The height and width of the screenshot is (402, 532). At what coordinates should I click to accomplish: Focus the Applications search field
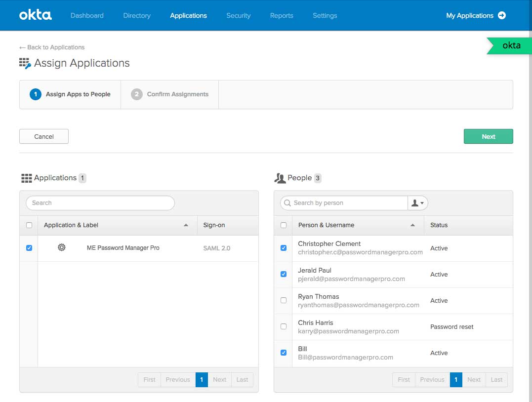(x=100, y=203)
